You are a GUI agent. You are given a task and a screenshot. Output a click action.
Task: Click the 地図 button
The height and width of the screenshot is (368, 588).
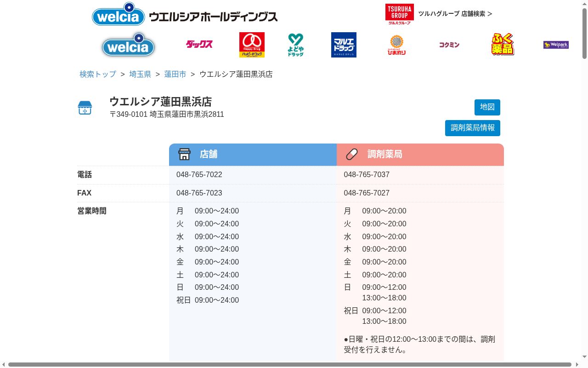click(487, 107)
